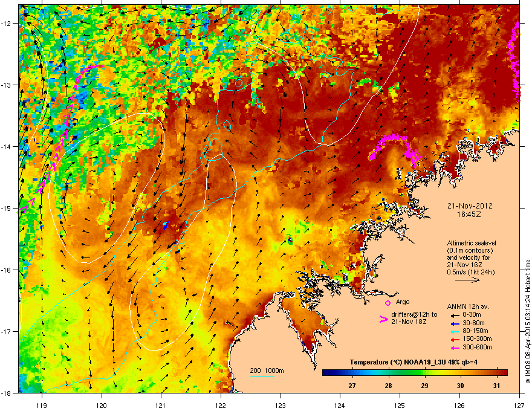Click the latitude axis label "-12"
Screen dimensions: 532x411
[6, 23]
